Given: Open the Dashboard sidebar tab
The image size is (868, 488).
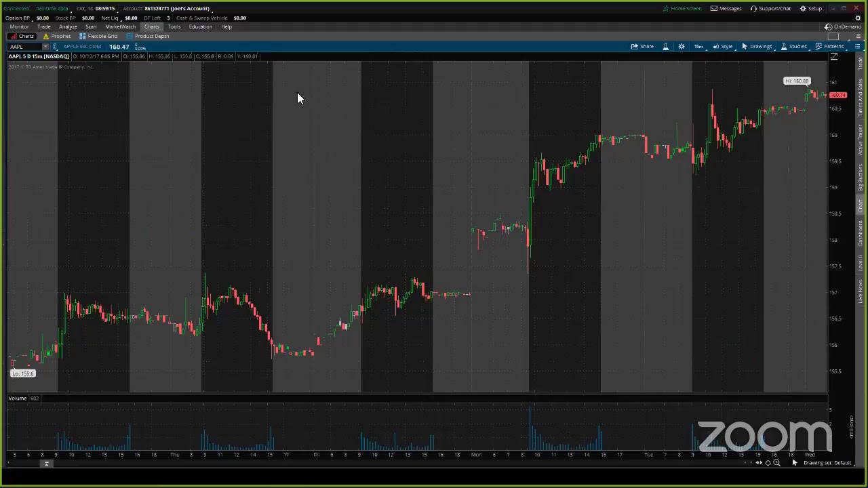Looking at the screenshot, I should coord(861,232).
